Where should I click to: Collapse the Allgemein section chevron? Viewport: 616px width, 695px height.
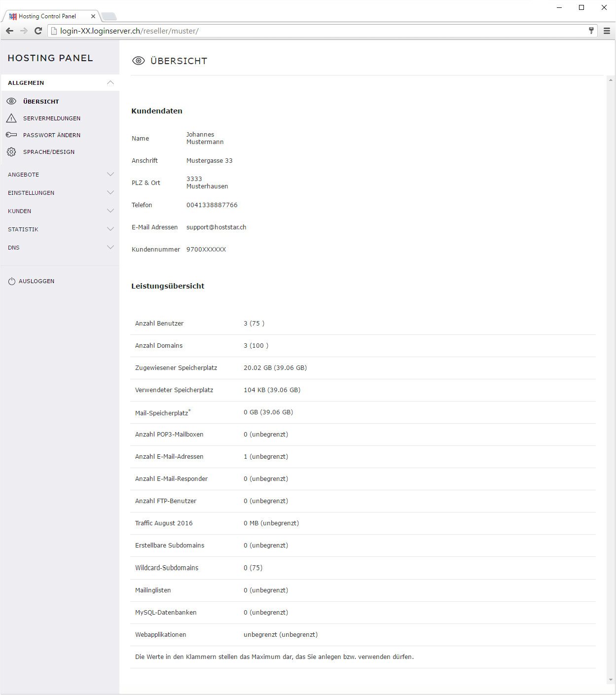coord(110,83)
